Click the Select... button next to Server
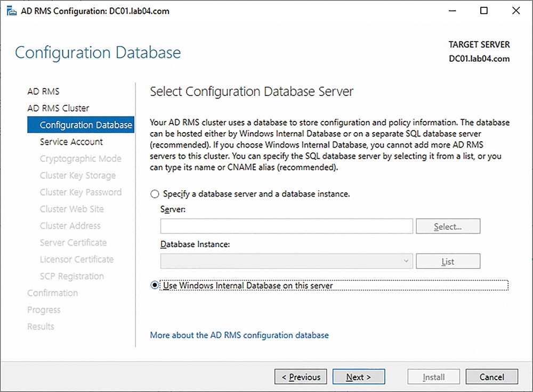Image resolution: width=533 pixels, height=392 pixels. point(448,226)
